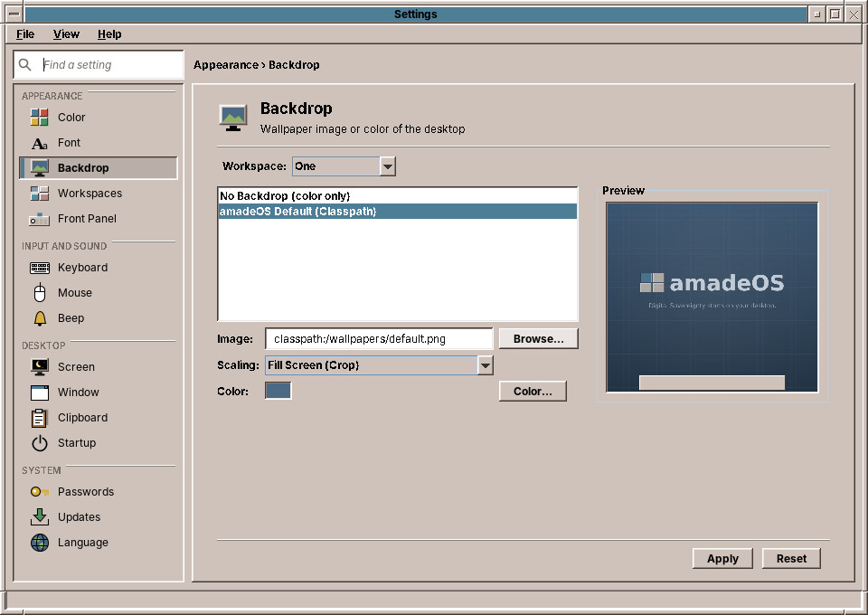Image resolution: width=868 pixels, height=615 pixels.
Task: Open the Help menu
Action: click(x=109, y=34)
